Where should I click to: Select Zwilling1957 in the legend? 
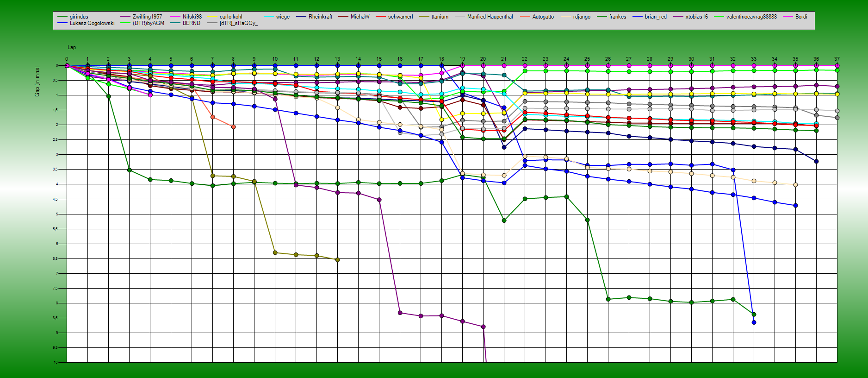pyautogui.click(x=147, y=17)
